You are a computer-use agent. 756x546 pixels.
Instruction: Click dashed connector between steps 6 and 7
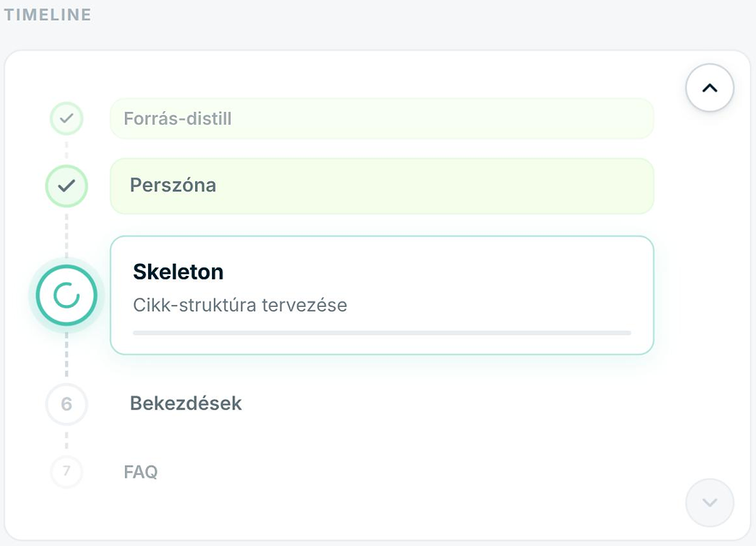[67, 440]
